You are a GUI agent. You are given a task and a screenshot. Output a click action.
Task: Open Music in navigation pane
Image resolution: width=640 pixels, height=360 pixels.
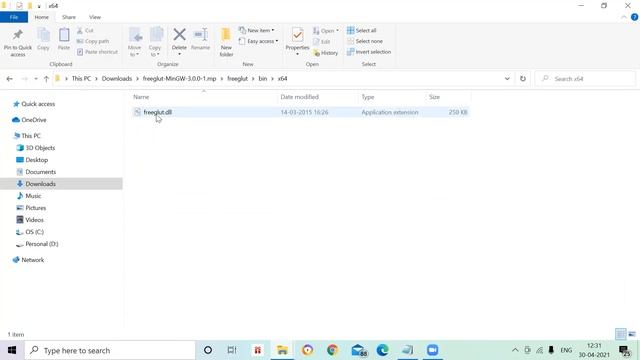[33, 196]
